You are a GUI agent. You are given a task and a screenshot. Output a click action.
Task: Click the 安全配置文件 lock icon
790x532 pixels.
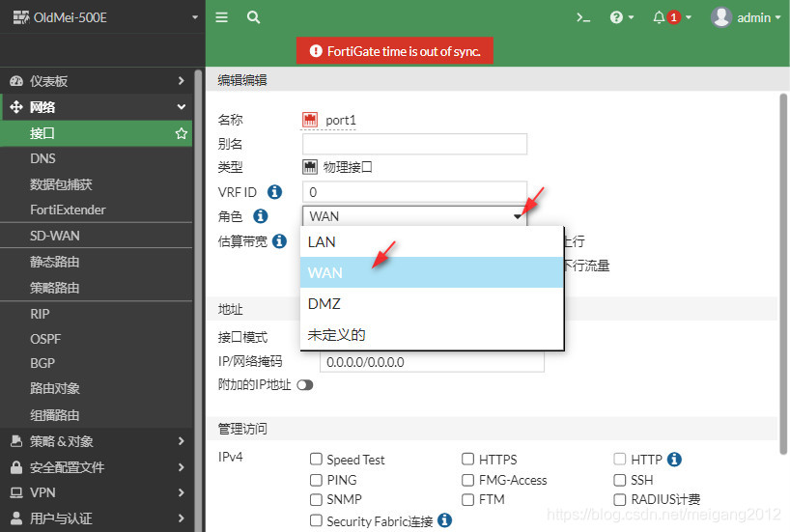[16, 467]
